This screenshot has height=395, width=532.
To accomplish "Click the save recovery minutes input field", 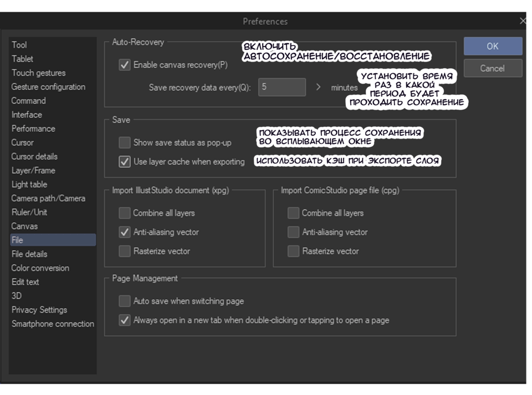I will (x=282, y=88).
